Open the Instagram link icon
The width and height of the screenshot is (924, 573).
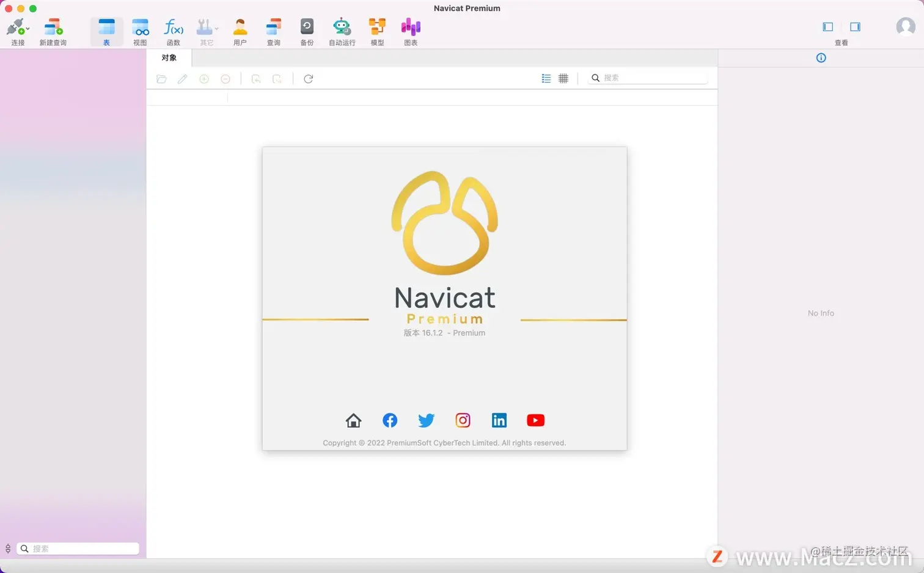(x=463, y=420)
